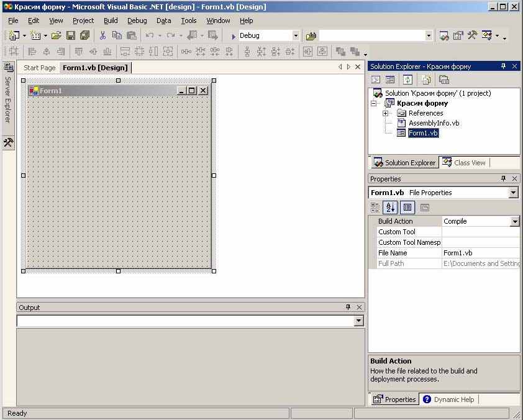Click the Form1 title bar in designer
Screen dimensions: 523x420
click(118, 91)
